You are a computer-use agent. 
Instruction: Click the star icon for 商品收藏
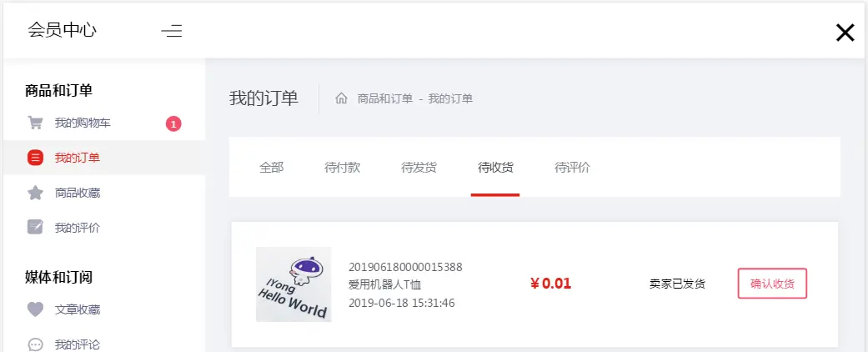click(35, 194)
